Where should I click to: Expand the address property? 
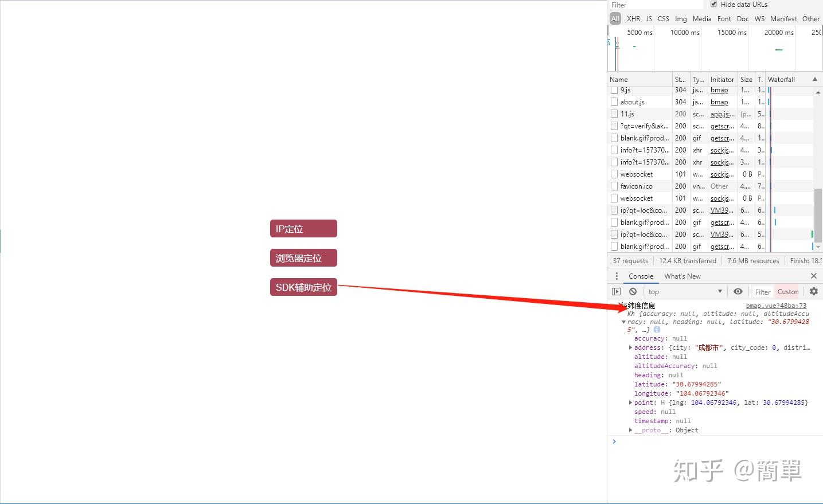(x=630, y=347)
